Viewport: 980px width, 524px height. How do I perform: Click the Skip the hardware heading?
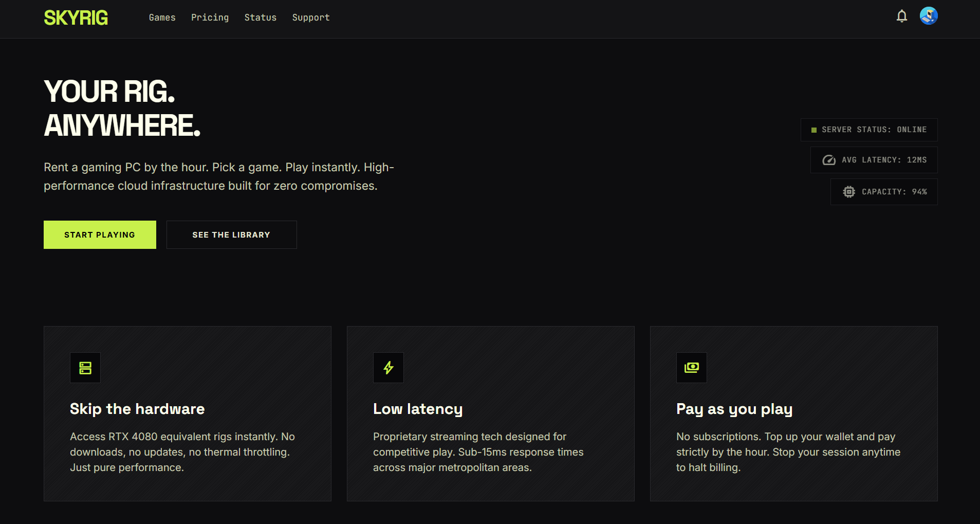[137, 409]
